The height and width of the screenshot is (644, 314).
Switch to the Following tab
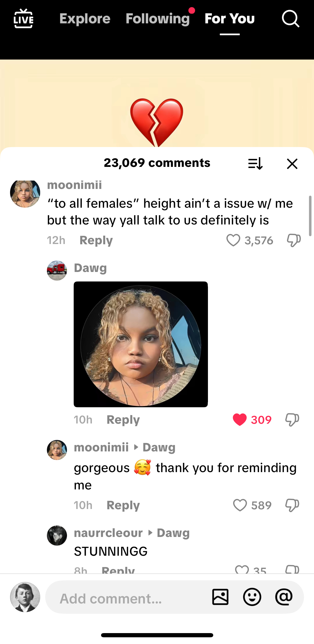tap(158, 19)
